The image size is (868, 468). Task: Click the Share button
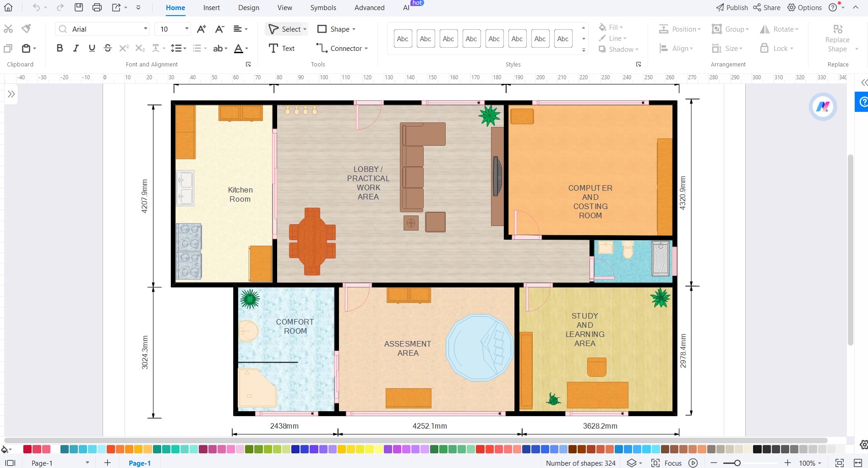click(x=767, y=7)
